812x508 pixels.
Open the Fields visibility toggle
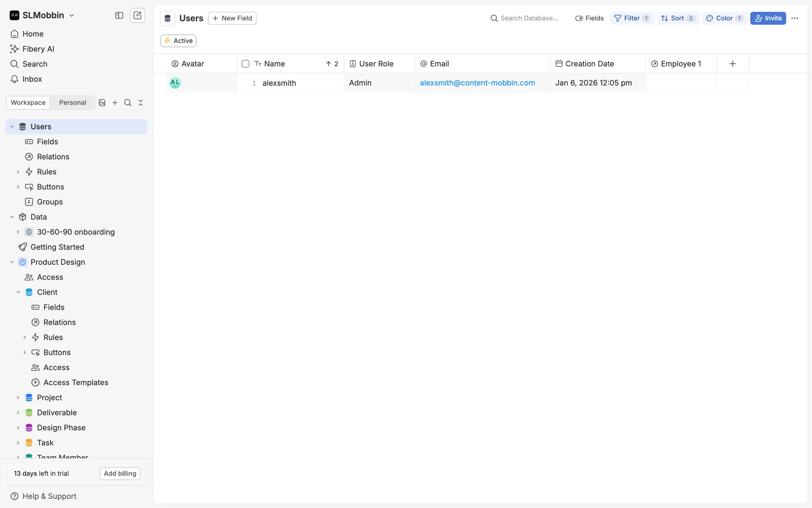590,18
